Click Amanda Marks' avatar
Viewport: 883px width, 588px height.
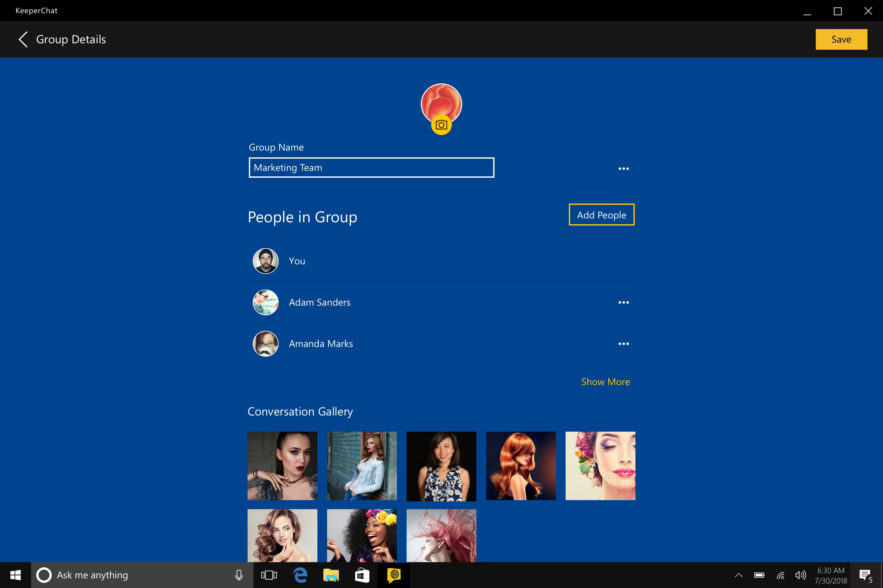click(265, 343)
